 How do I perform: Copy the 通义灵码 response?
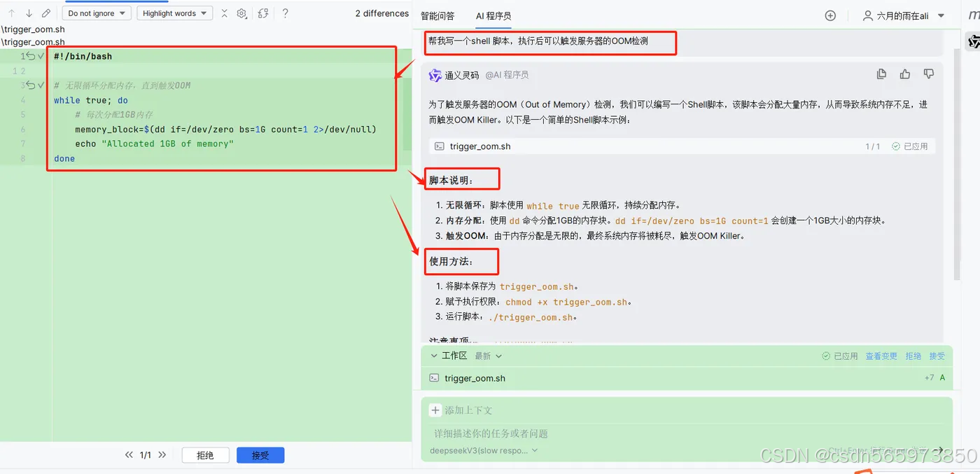(882, 74)
